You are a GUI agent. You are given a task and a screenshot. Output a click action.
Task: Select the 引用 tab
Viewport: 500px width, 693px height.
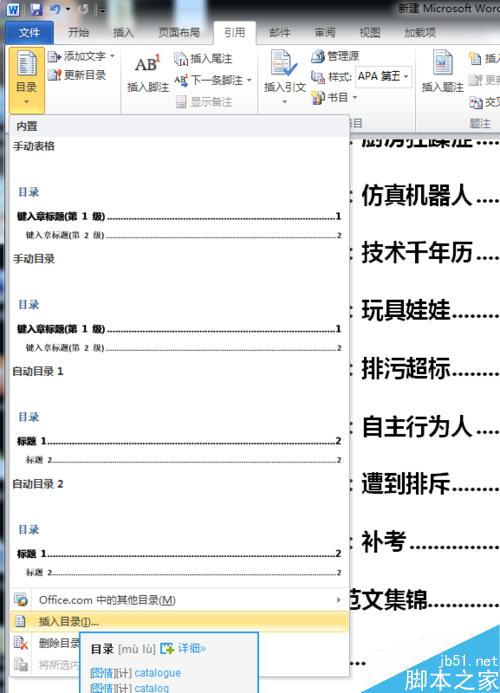(x=234, y=32)
